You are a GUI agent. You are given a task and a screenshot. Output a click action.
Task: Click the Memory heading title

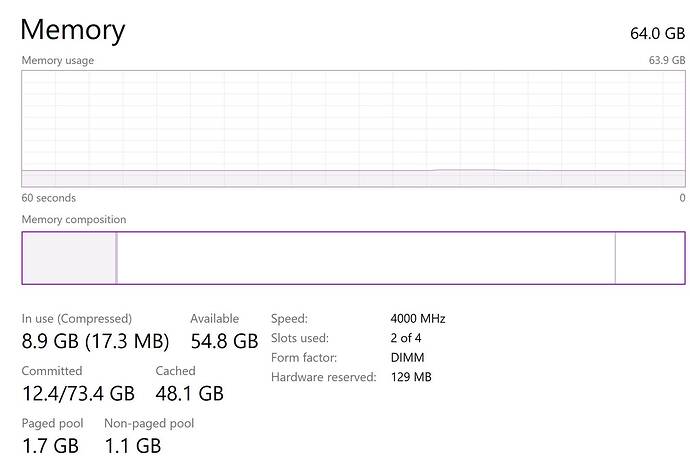pos(73,30)
